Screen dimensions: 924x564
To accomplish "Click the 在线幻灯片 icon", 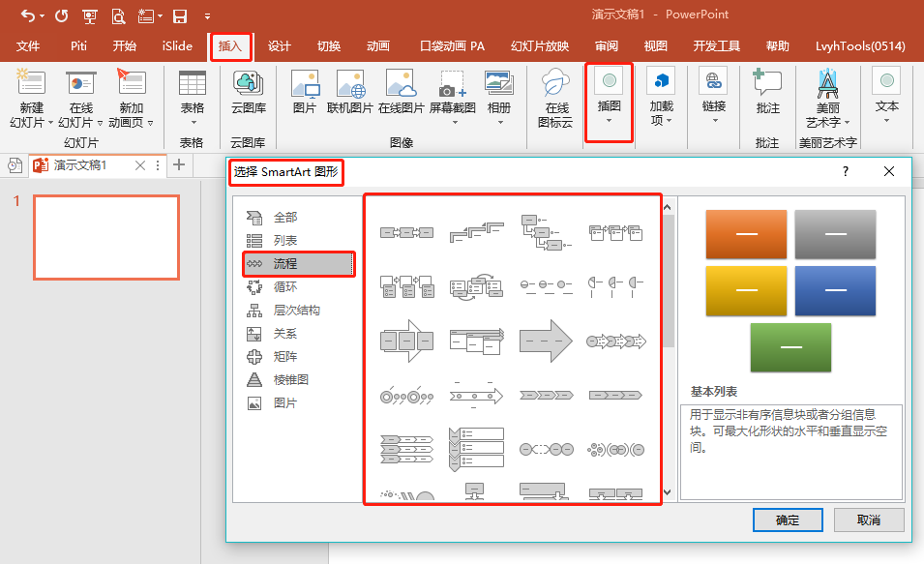I will point(81,82).
